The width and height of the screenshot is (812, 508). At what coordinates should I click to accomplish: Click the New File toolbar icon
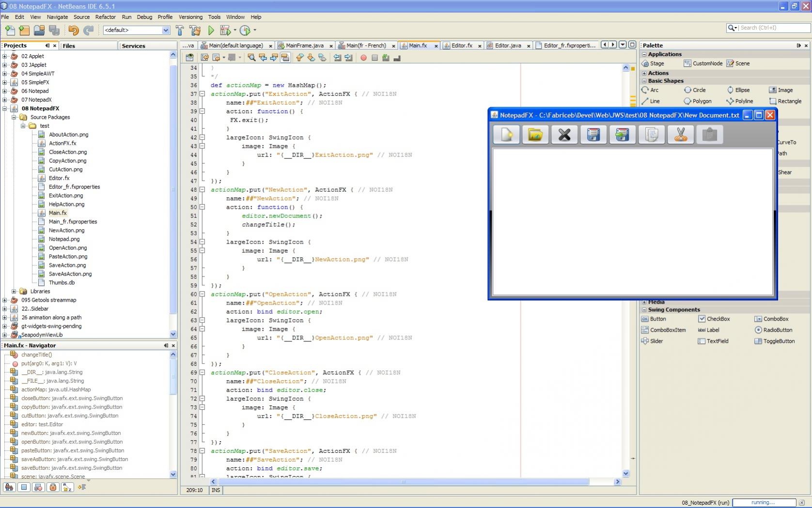(9, 30)
